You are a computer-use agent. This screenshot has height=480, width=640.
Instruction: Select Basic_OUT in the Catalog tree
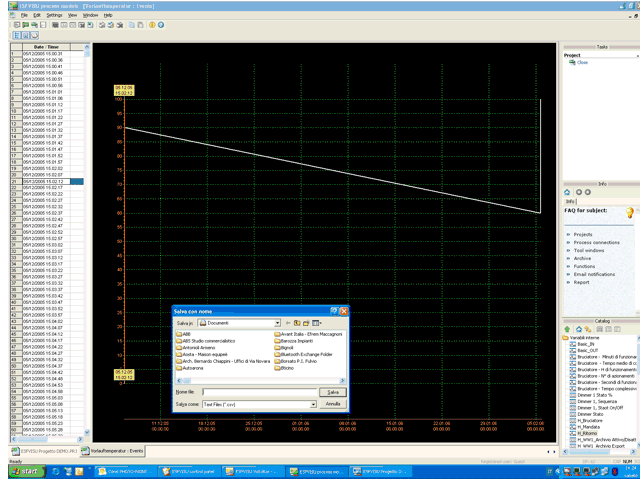(588, 351)
